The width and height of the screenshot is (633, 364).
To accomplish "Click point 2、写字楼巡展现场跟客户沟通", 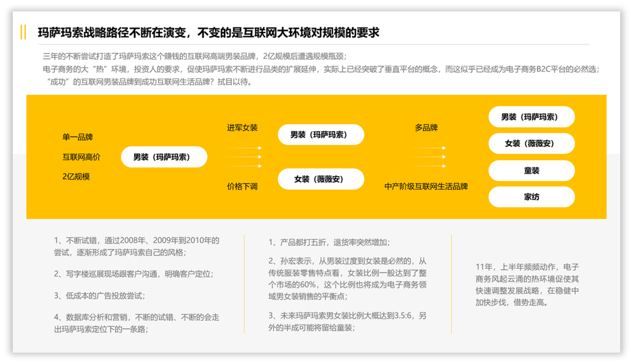I will pos(134,274).
